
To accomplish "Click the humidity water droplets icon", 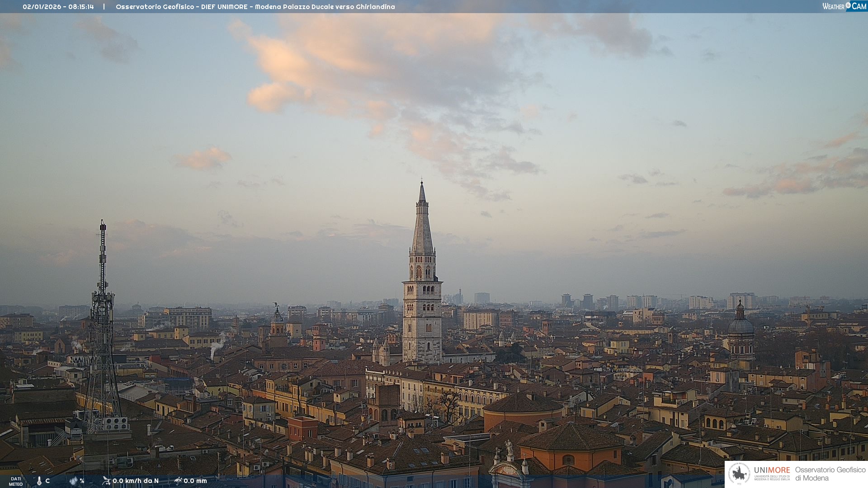I will click(x=73, y=481).
